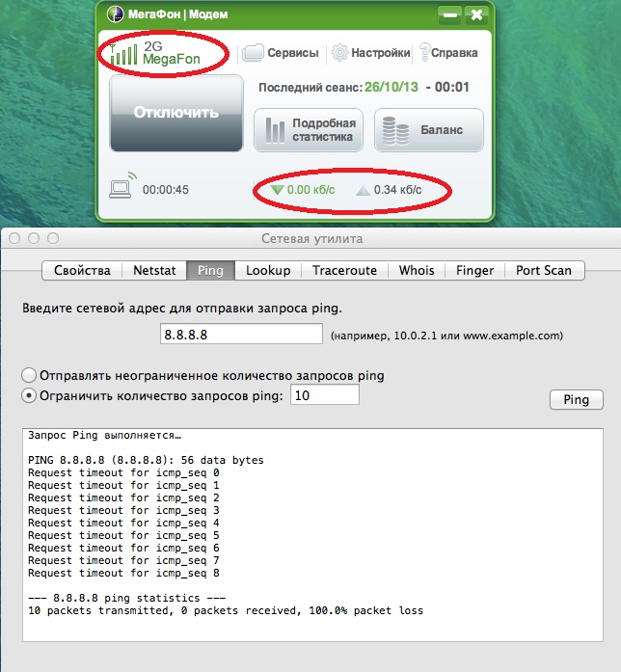Click the ping count field showing 10

click(325, 394)
